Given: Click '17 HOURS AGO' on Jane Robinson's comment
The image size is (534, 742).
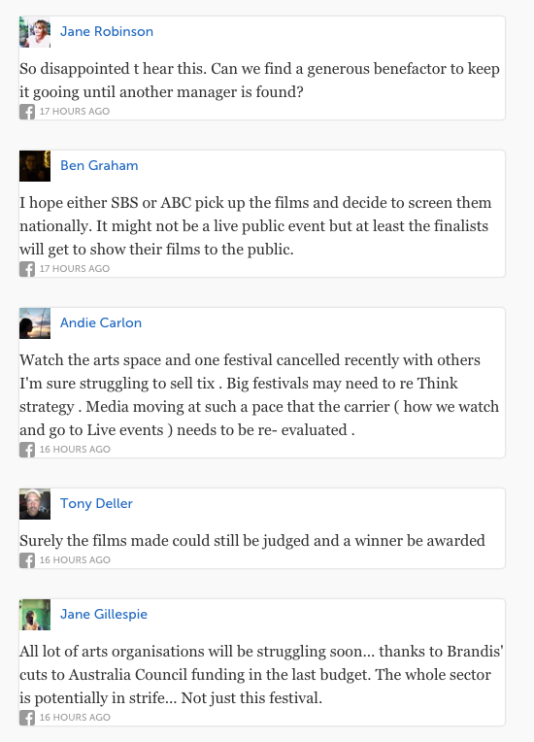Looking at the screenshot, I should (75, 112).
